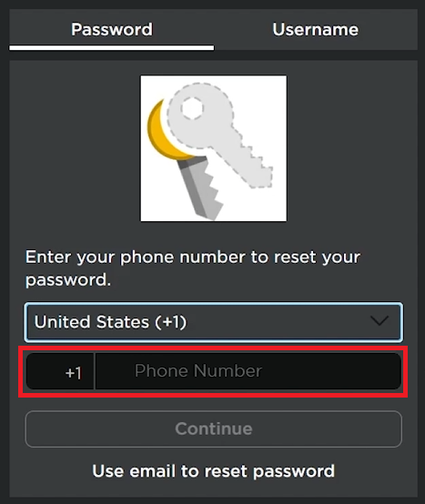Focus the Phone Number input field
The height and width of the screenshot is (504, 425).
(248, 371)
